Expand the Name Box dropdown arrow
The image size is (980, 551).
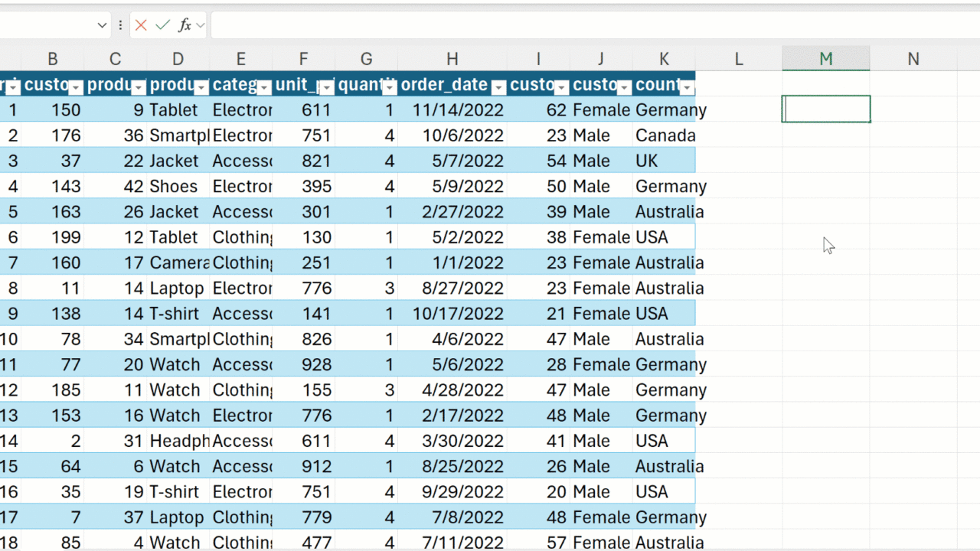click(102, 25)
